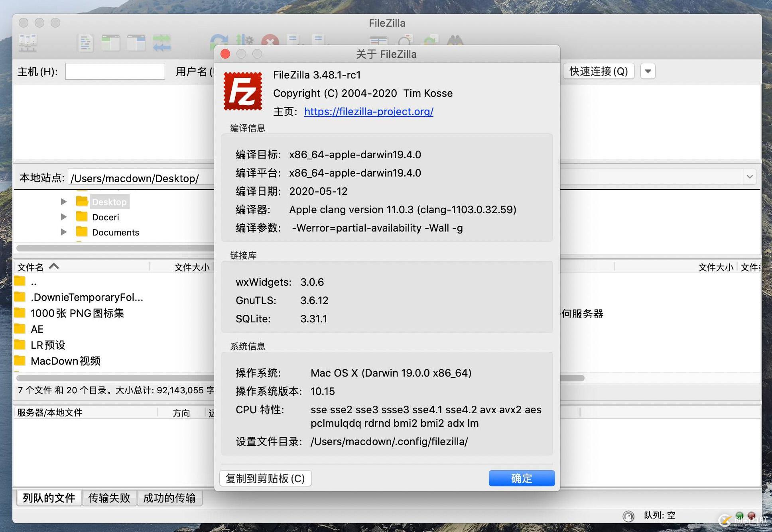The height and width of the screenshot is (532, 772).
Task: Confirm with the 确定 button
Action: [x=522, y=478]
